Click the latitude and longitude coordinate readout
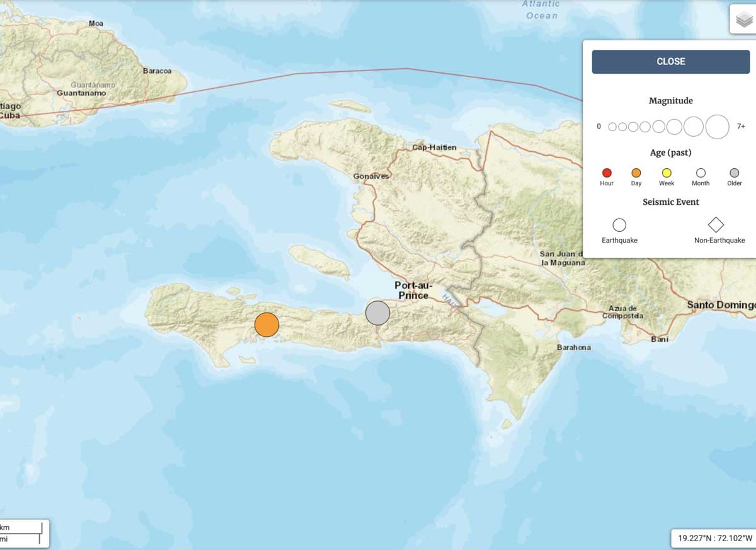The width and height of the screenshot is (756, 550). [x=714, y=538]
